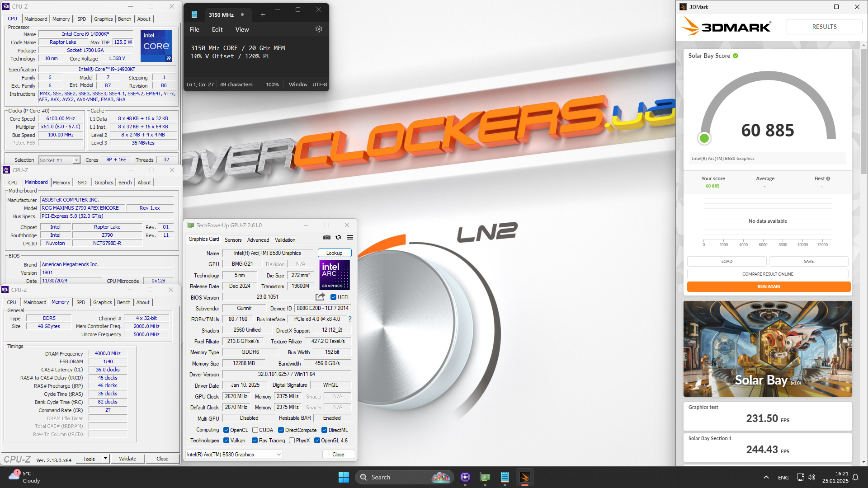Toggle the Vulkan checkbox
Screen dimensions: 868x488
tap(226, 441)
